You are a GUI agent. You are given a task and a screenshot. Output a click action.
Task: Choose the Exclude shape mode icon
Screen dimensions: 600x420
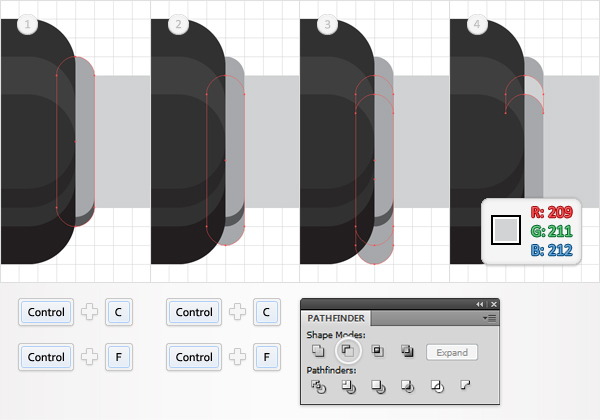tap(407, 351)
